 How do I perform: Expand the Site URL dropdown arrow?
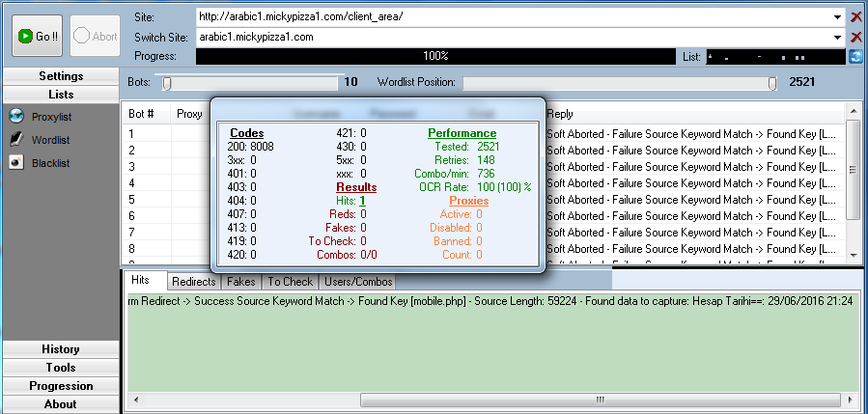(837, 17)
